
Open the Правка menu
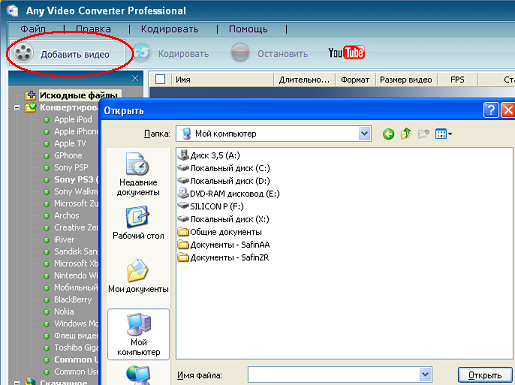tap(93, 29)
